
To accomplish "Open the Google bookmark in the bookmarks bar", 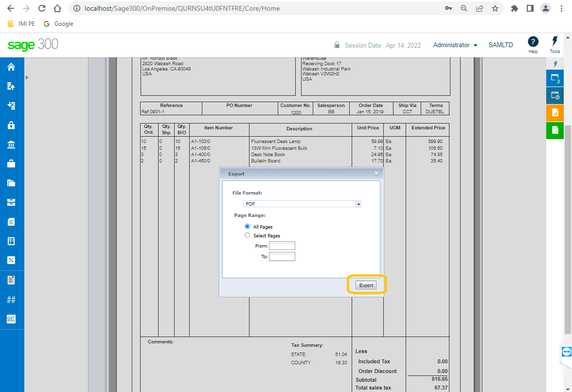I will 58,23.
